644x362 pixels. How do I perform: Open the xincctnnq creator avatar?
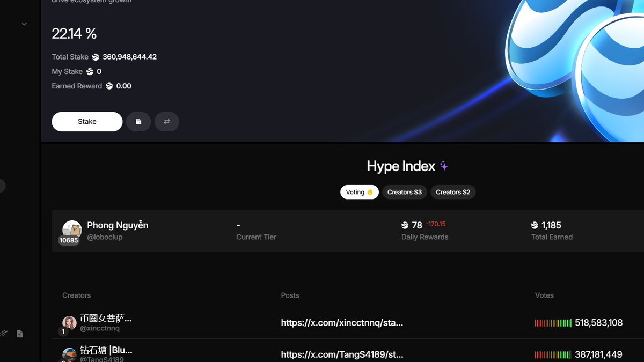(x=69, y=322)
